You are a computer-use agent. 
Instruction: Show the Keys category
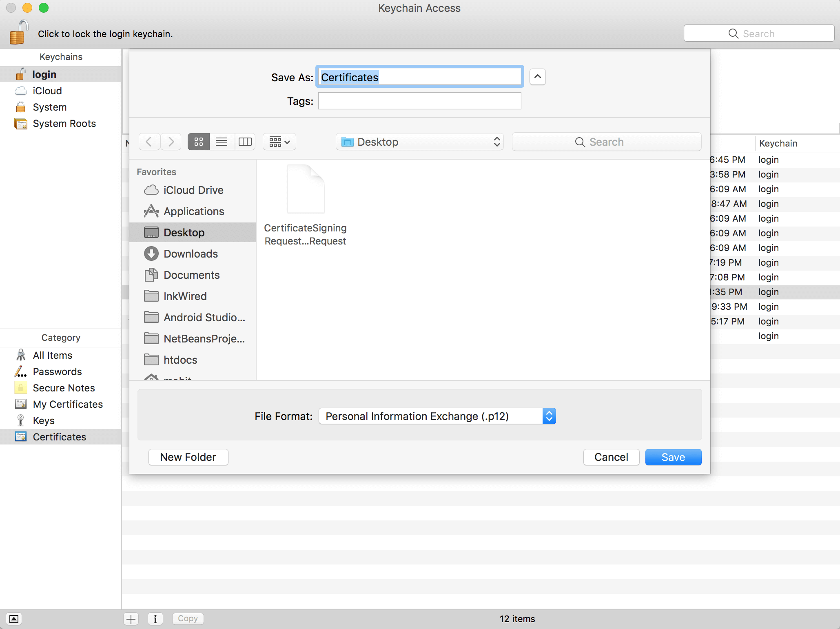click(x=44, y=420)
